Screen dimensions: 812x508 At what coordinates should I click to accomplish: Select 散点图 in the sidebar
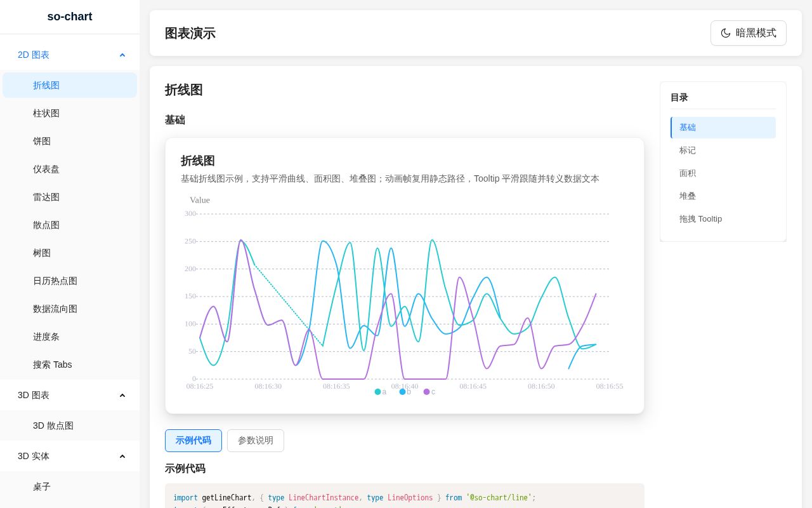[70, 225]
